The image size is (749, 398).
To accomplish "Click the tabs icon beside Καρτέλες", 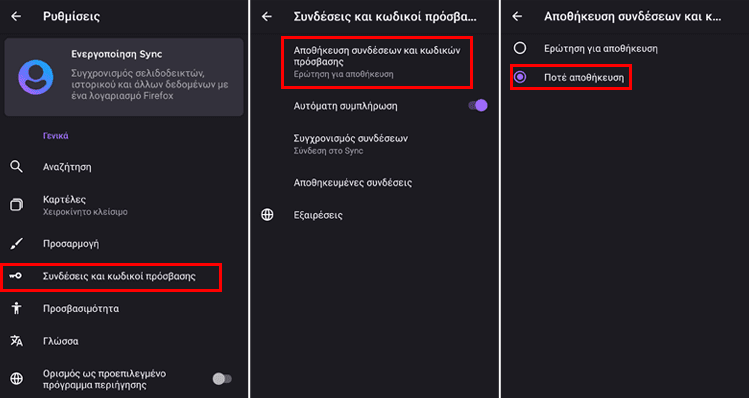I will coord(16,205).
